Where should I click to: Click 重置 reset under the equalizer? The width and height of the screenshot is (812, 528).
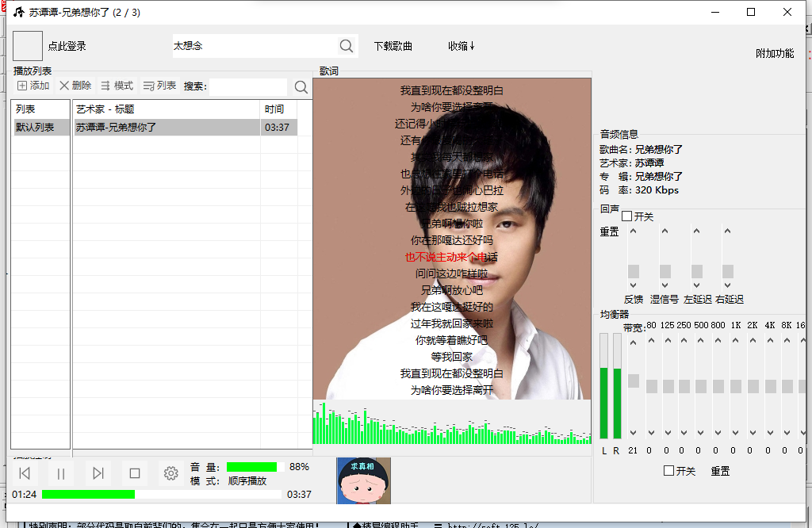720,471
